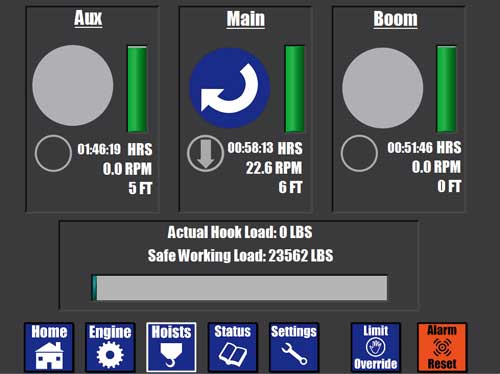Image resolution: width=500 pixels, height=374 pixels.
Task: Click the Boom green level bar
Action: [447, 89]
